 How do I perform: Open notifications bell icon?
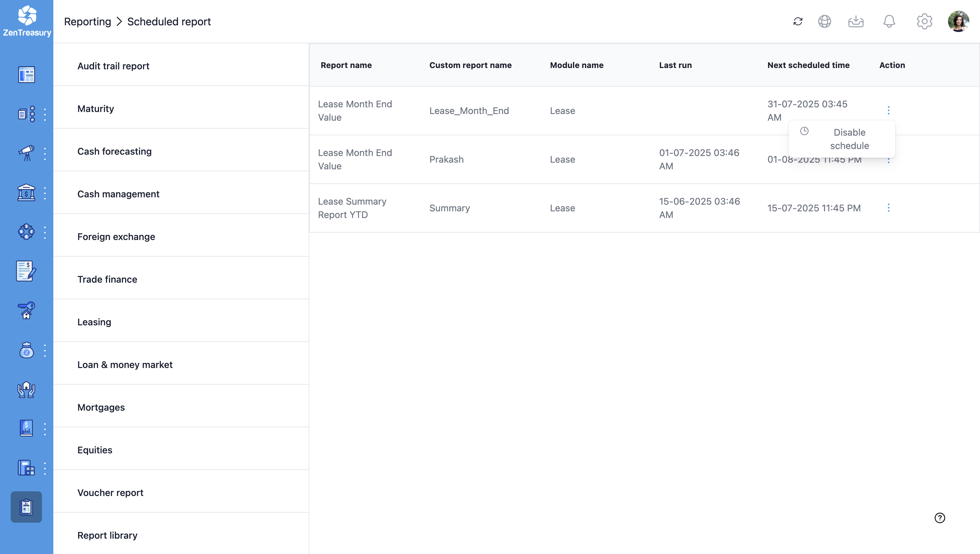pos(889,21)
